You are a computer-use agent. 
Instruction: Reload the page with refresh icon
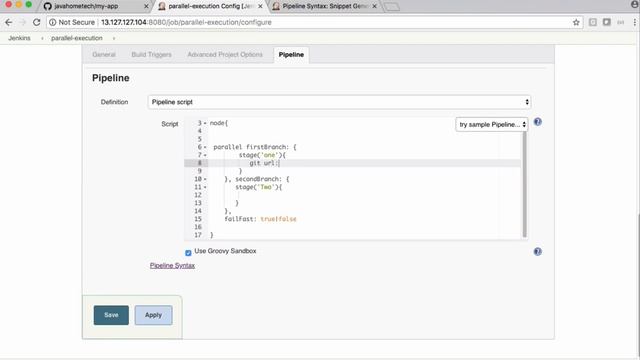tap(36, 22)
